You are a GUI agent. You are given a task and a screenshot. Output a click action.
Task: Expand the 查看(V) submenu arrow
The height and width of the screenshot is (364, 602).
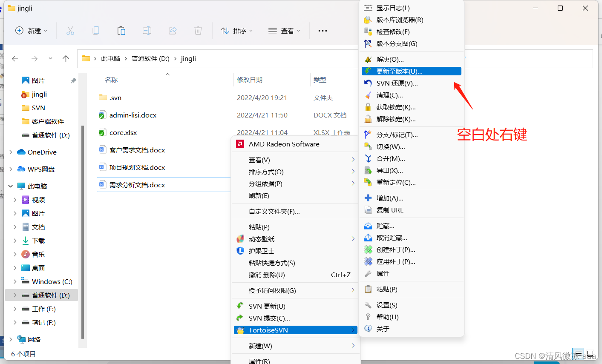[x=353, y=160]
